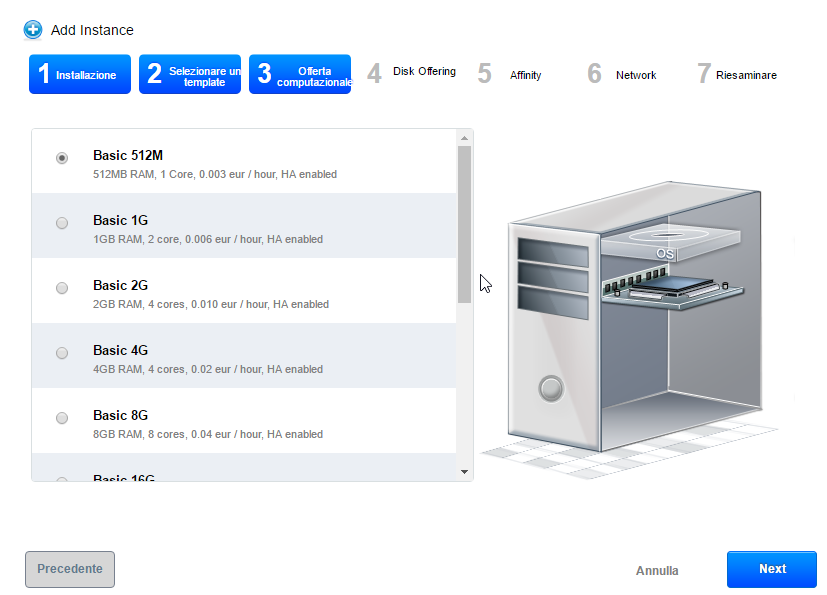This screenshot has width=827, height=595.
Task: Switch to step 4 Disk Offering
Action: (x=412, y=73)
